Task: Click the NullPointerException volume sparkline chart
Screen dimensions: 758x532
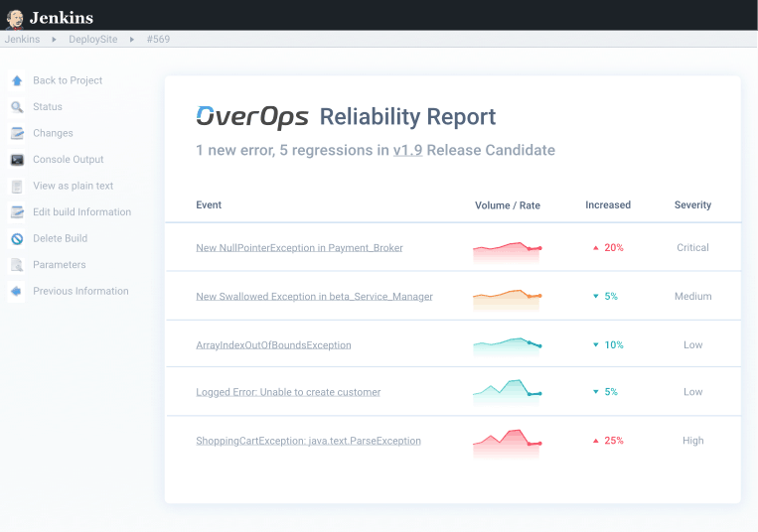Action: 507,252
